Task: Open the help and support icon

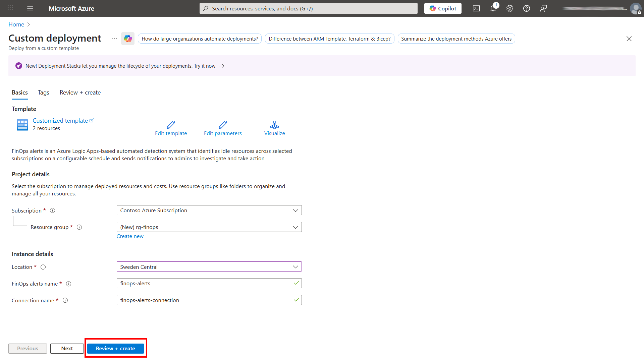Action: (527, 8)
